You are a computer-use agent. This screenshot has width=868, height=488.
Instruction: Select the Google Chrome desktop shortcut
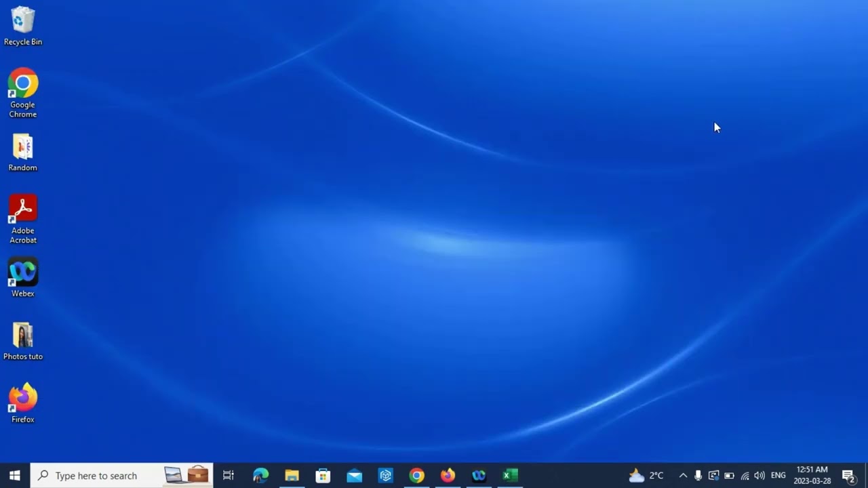[x=22, y=93]
